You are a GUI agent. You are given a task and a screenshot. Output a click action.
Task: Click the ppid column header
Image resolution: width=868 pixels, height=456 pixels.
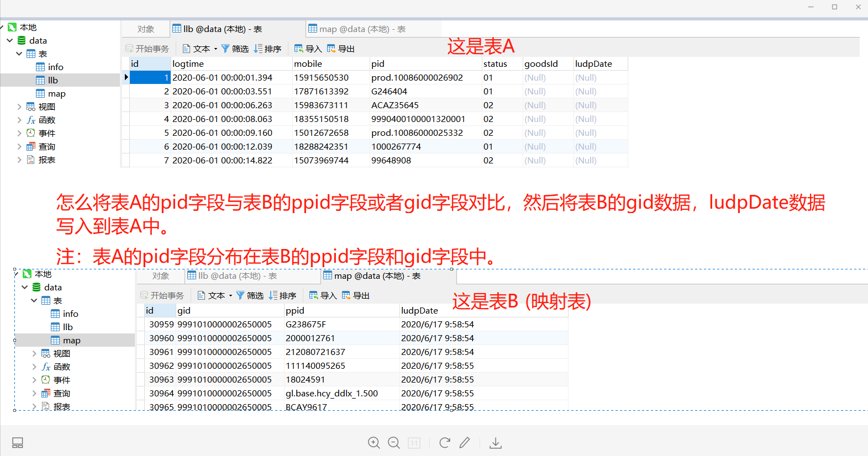(x=341, y=310)
